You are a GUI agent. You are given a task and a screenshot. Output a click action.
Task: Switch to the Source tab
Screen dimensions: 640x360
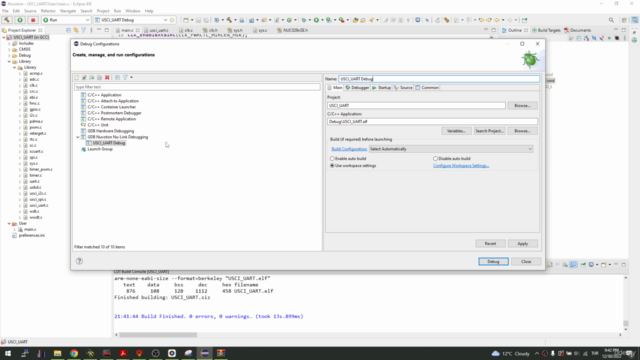tap(403, 88)
